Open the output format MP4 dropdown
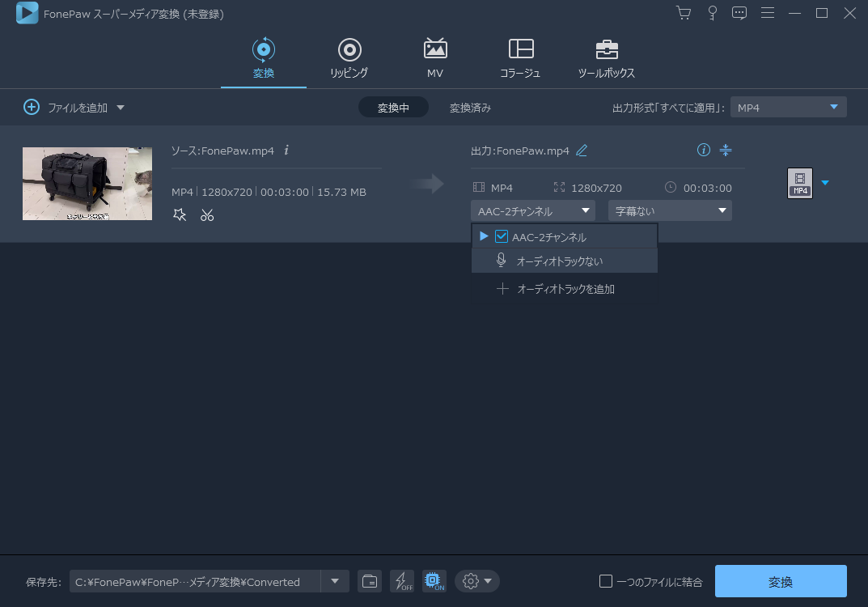 click(x=788, y=107)
